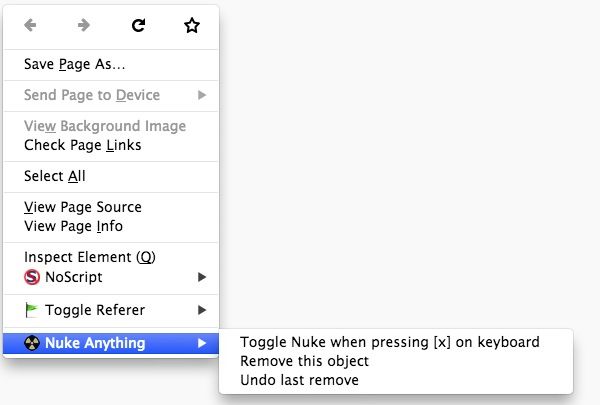Image resolution: width=600 pixels, height=405 pixels.
Task: Click the back arrow icon
Action: click(30, 25)
